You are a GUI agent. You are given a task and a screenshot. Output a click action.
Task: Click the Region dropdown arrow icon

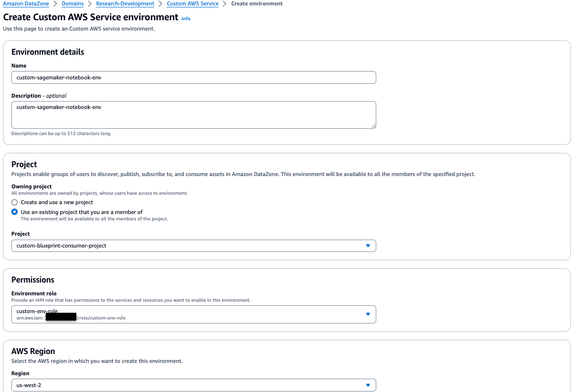click(368, 385)
